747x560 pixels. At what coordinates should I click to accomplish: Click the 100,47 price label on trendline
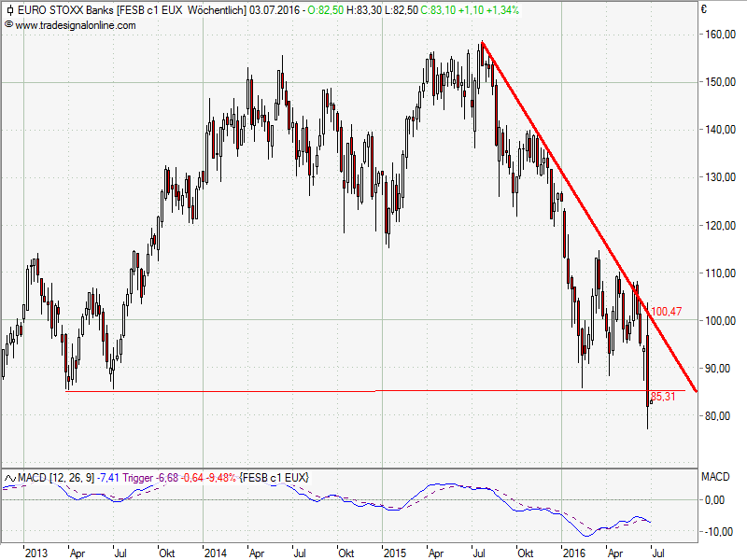click(669, 311)
